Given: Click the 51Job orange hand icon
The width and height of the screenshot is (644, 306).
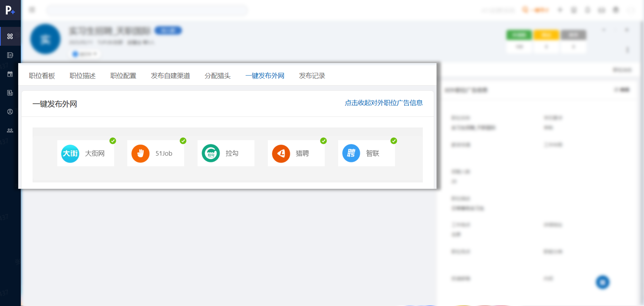Looking at the screenshot, I should pyautogui.click(x=140, y=153).
